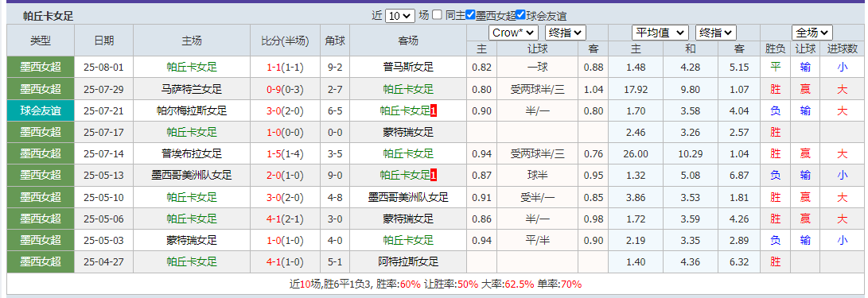Click the 6.87 away odds value
This screenshot has width=868, height=298.
pyautogui.click(x=739, y=176)
